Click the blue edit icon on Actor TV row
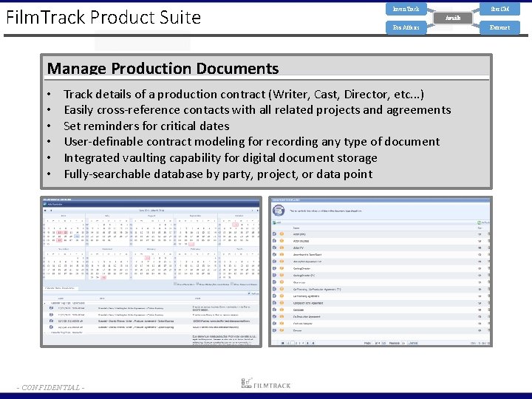This screenshot has width=532, height=399. pyautogui.click(x=274, y=248)
